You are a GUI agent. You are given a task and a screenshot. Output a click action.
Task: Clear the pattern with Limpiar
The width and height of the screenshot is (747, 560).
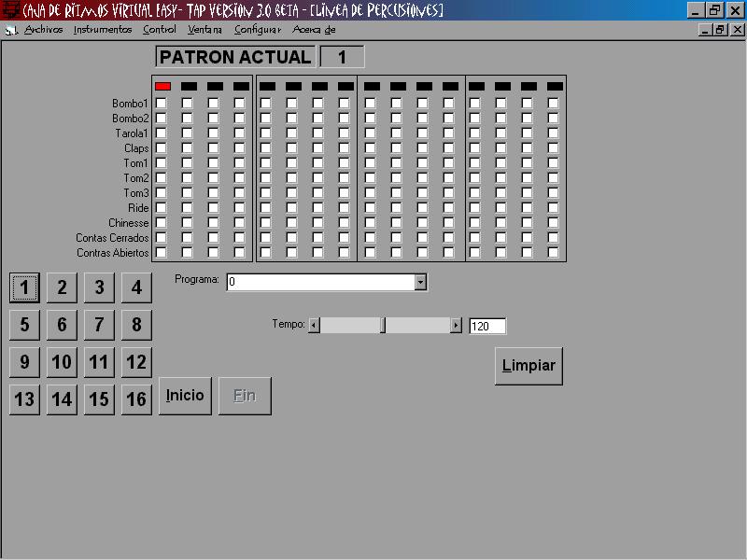529,366
